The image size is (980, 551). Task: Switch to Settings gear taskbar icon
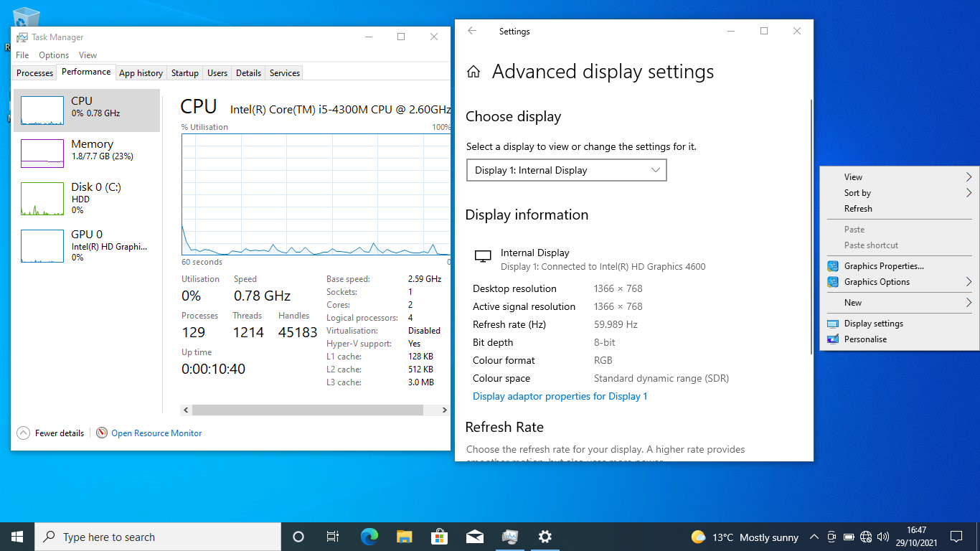pos(545,537)
